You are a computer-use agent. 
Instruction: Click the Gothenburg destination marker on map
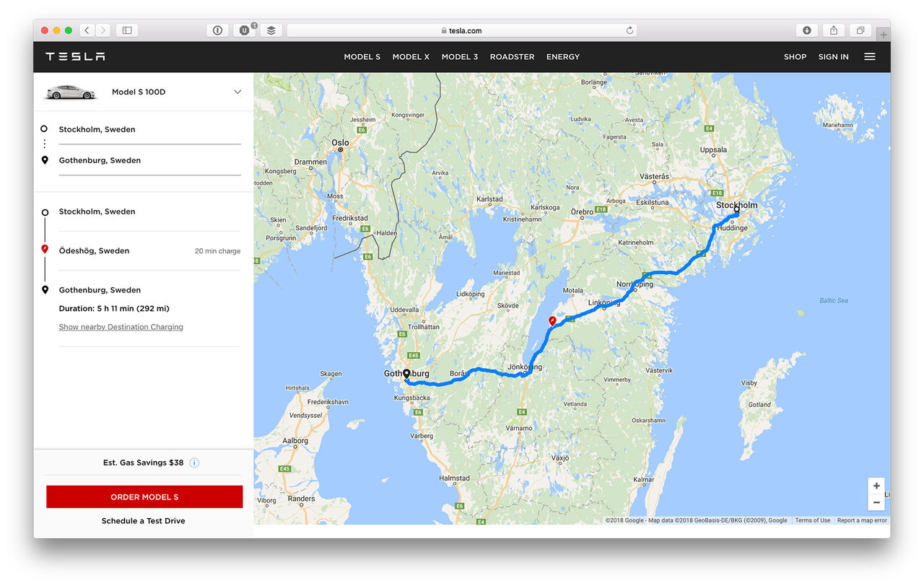(x=406, y=373)
